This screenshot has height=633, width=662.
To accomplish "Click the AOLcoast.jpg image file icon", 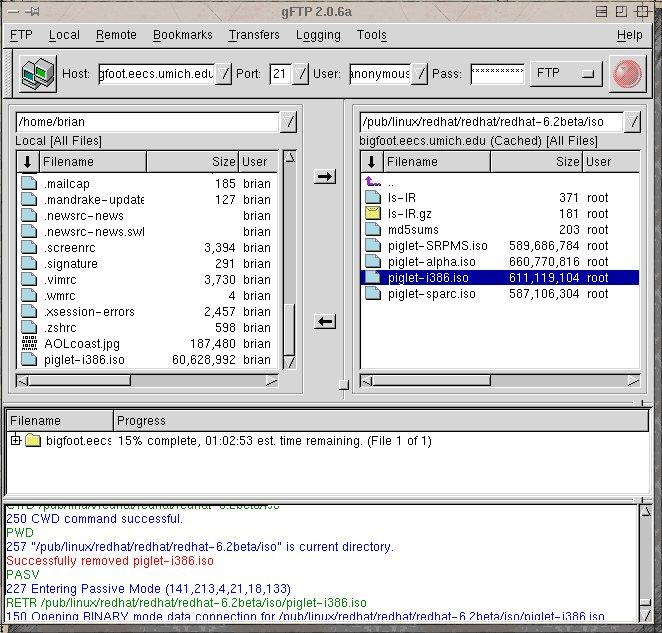I will (x=28, y=344).
